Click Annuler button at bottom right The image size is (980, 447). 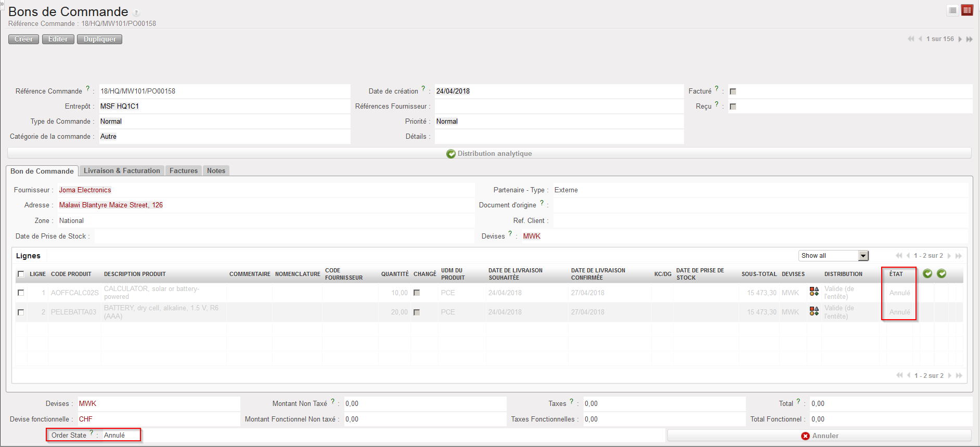819,436
